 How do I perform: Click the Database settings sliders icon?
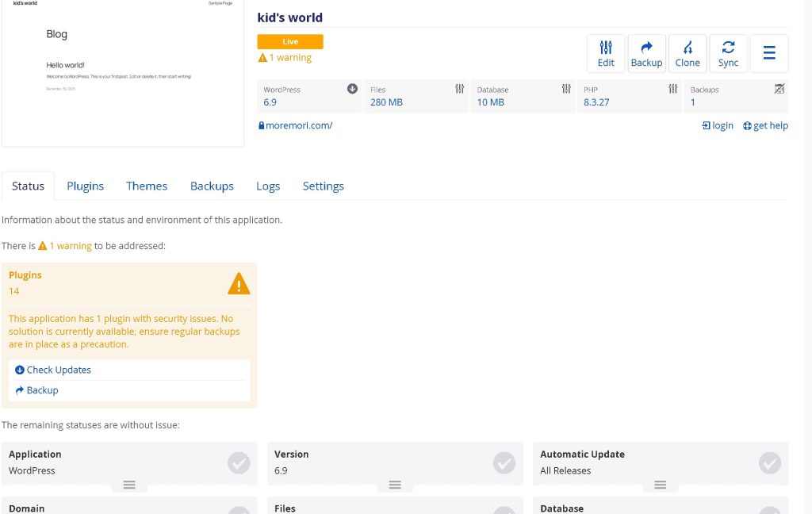click(566, 89)
